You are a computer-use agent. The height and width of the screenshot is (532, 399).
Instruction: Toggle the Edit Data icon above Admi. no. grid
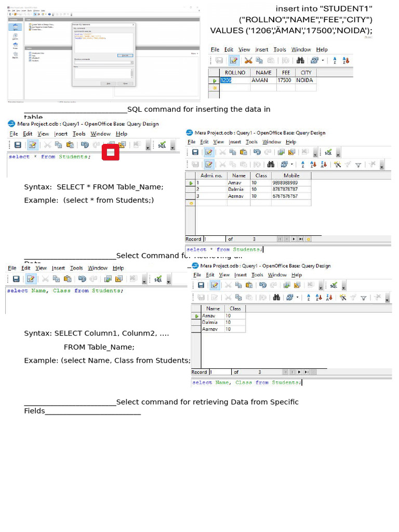[209, 164]
